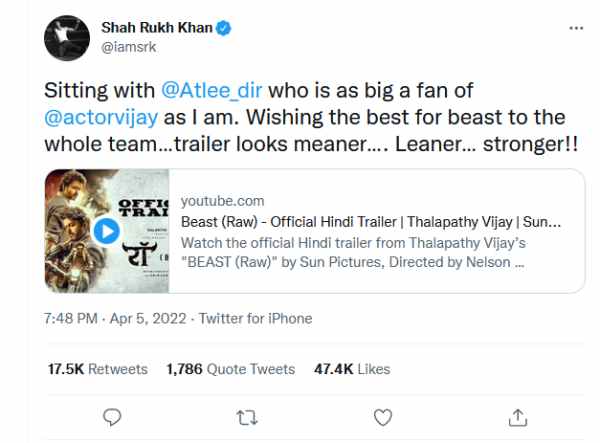
Task: View the 1,786 Quote Tweets
Action: 230,369
